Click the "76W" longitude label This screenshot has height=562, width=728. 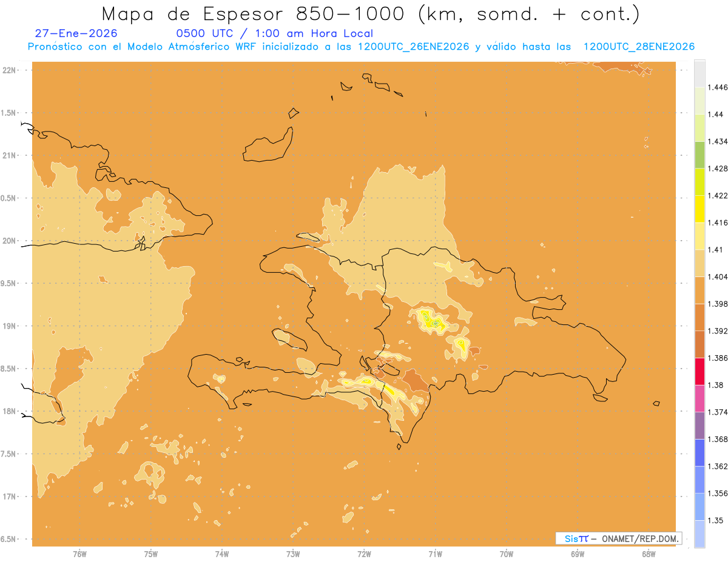(x=79, y=554)
